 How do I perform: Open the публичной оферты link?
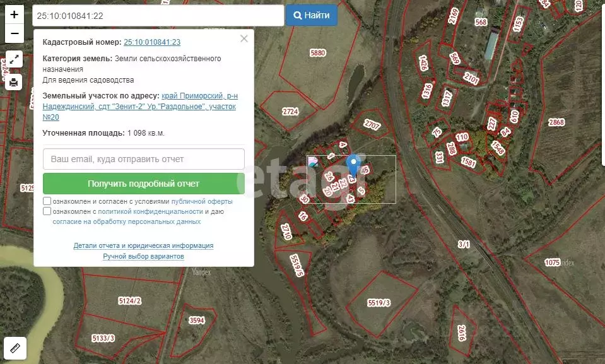point(202,201)
